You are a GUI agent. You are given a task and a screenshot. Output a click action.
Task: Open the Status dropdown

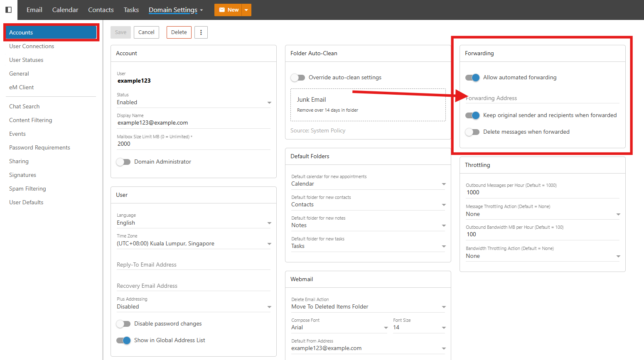(x=194, y=103)
